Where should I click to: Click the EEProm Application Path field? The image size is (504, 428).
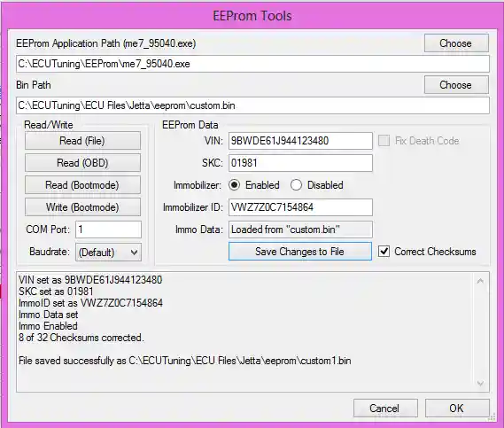252,64
